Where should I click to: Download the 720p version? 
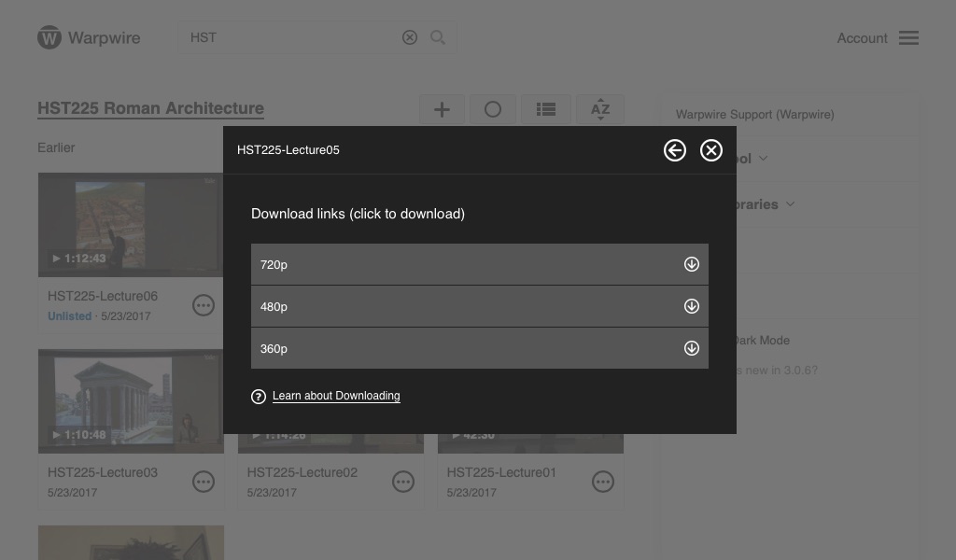pyautogui.click(x=691, y=264)
